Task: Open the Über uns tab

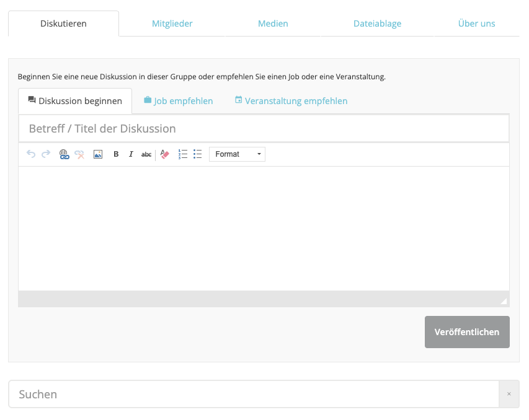Action: pos(476,24)
